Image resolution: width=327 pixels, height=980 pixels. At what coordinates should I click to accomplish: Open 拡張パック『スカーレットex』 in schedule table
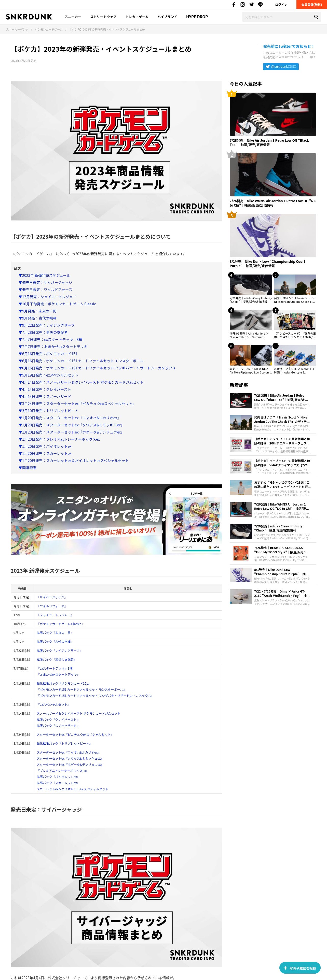tap(58, 783)
